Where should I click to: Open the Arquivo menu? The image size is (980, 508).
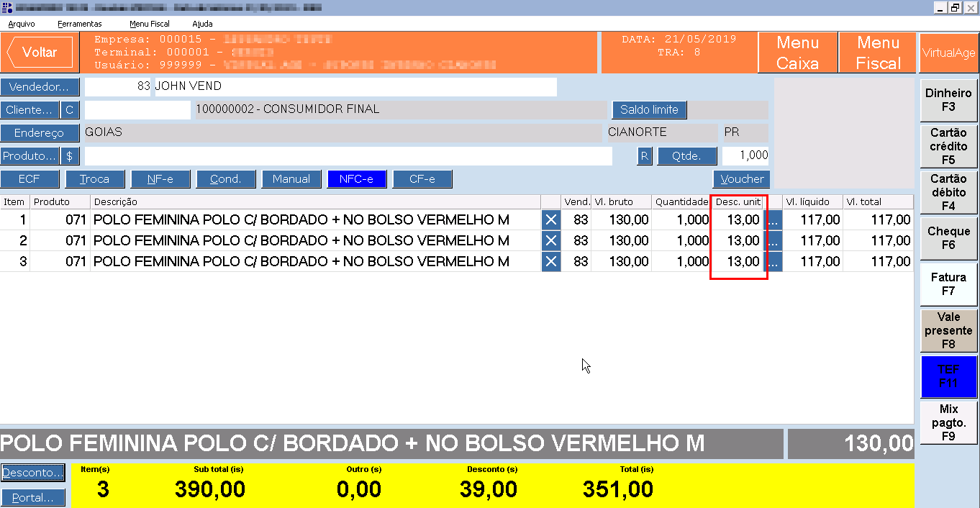(22, 24)
